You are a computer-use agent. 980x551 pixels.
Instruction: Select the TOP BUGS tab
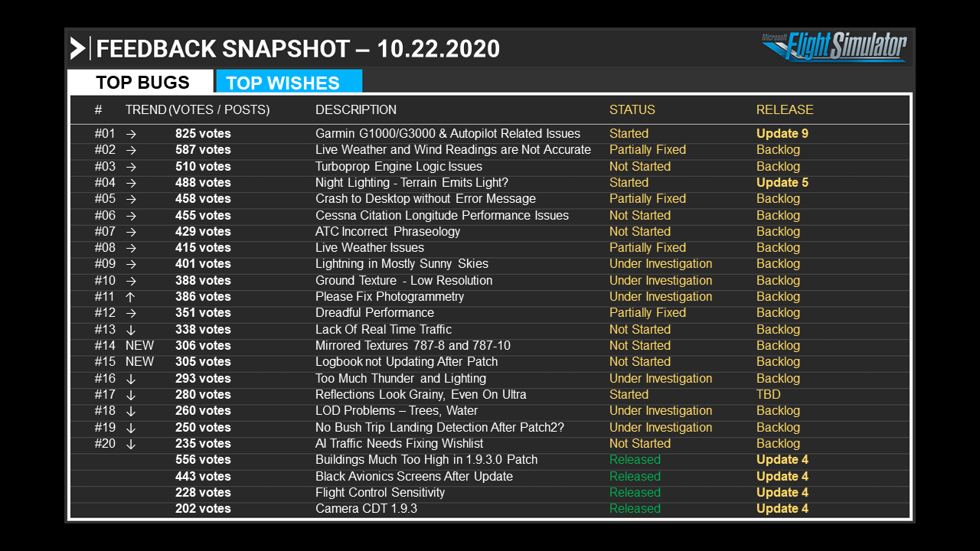coord(140,82)
